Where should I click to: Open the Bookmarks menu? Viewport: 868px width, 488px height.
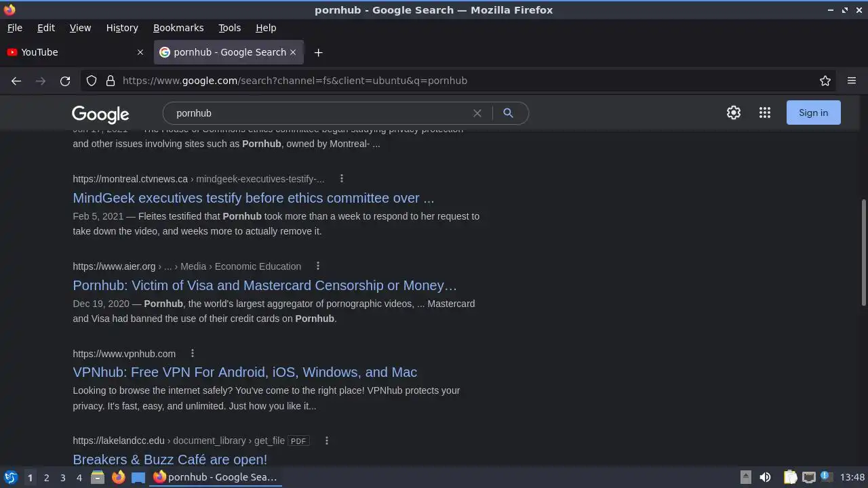[178, 28]
